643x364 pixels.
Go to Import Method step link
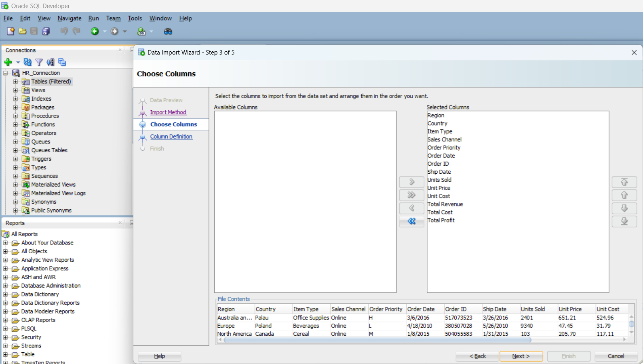click(x=168, y=112)
